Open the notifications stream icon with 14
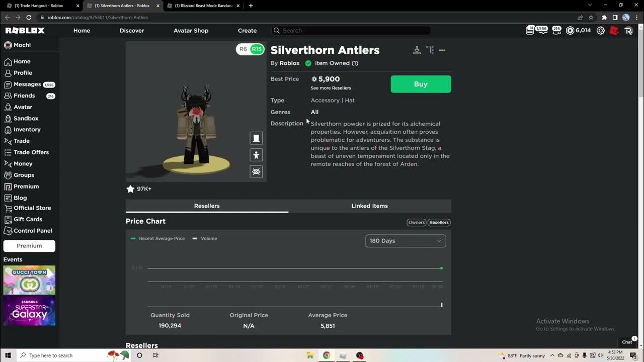Screen dimensions: 644x362 point(530,31)
